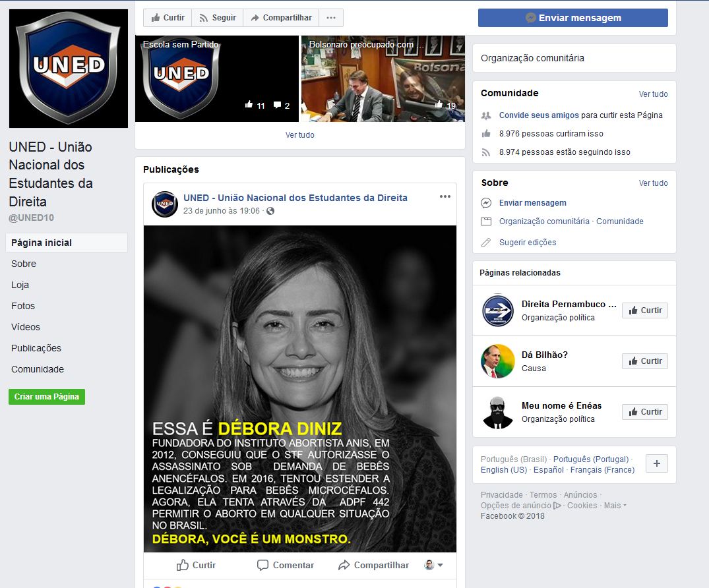Click the flag icon next to Organização comunitária
The height and width of the screenshot is (588, 709).
coord(485,221)
